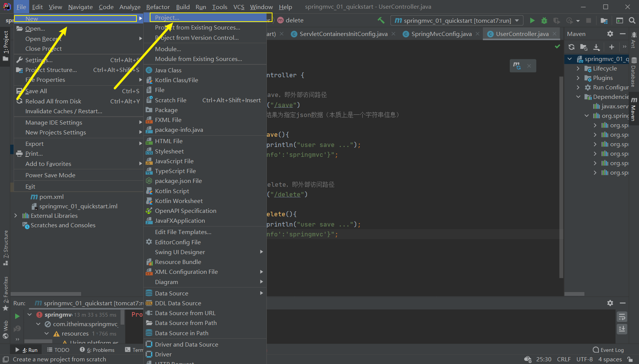Toggle soft-wrap icon in Run console
The height and width of the screenshot is (364, 639).
(622, 317)
